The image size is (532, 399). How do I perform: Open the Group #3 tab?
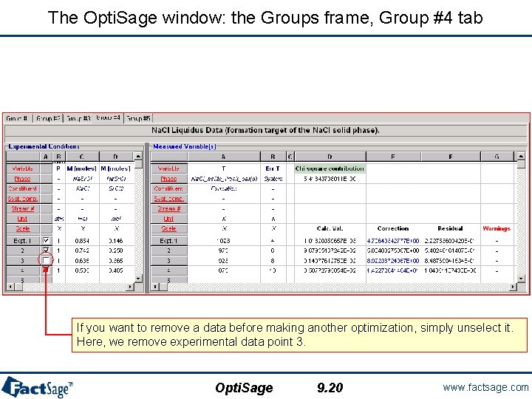point(78,118)
